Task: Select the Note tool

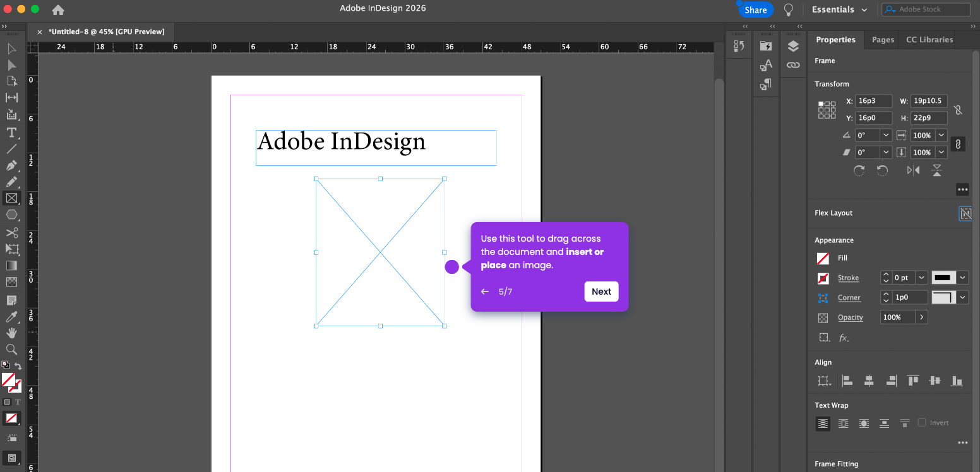Action: [x=11, y=300]
